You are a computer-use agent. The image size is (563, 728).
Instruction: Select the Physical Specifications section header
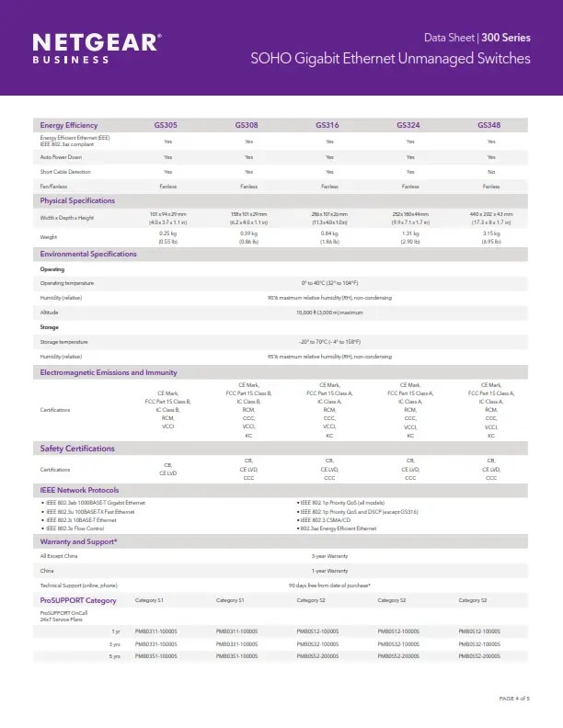pyautogui.click(x=77, y=200)
